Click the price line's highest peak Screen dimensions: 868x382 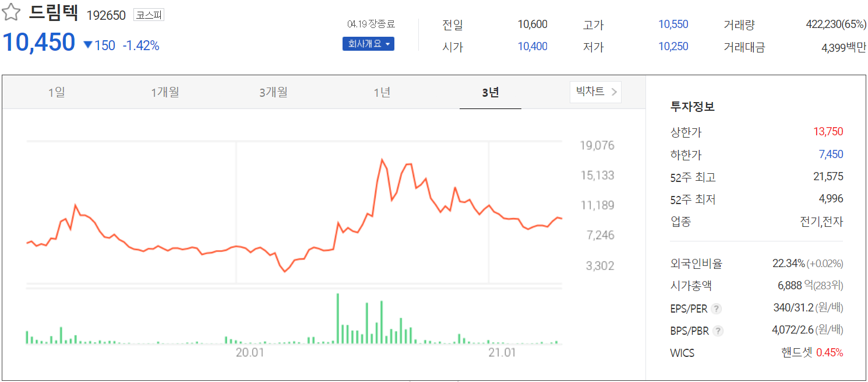tap(382, 160)
